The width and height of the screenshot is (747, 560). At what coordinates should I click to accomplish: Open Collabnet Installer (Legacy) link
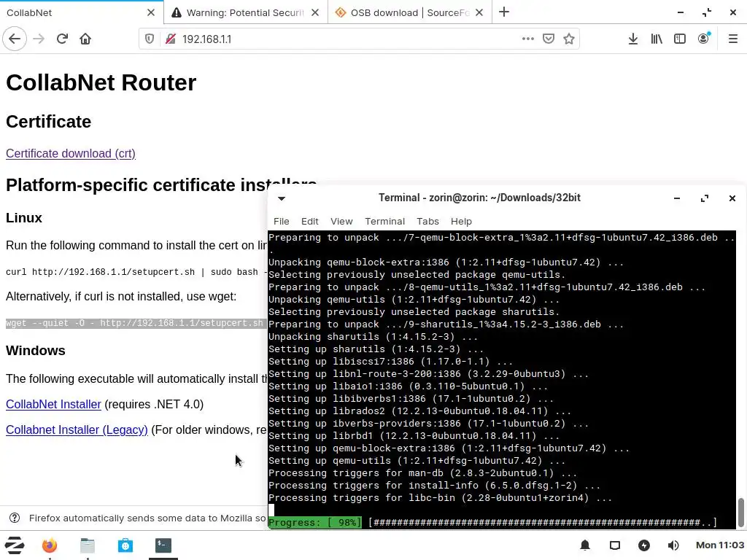77,429
